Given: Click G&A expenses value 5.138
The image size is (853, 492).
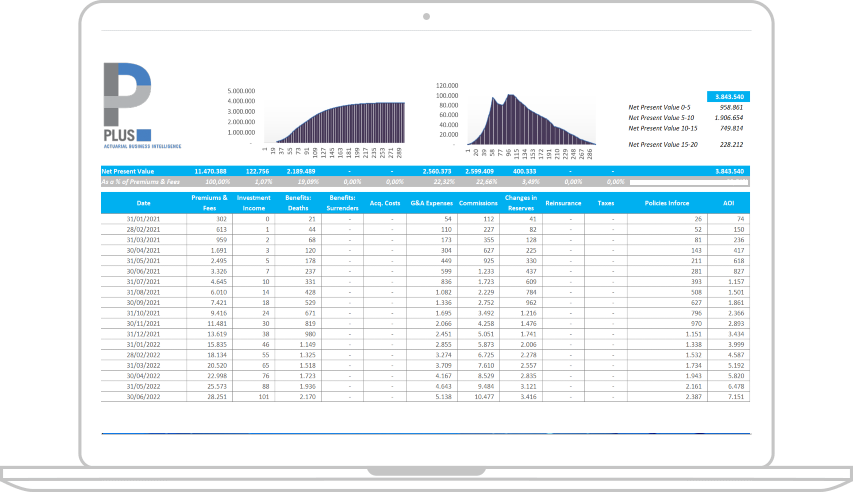Looking at the screenshot, I should (443, 397).
